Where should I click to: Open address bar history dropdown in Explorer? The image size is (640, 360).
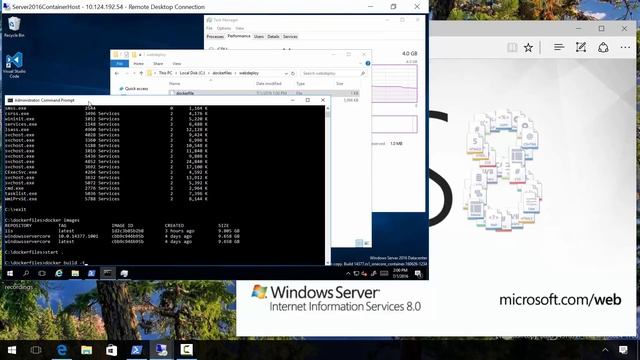click(286, 73)
